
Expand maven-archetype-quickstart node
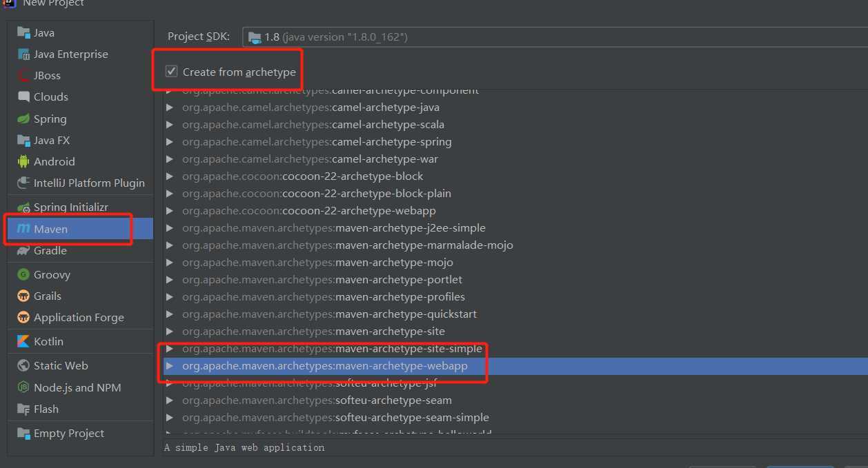point(170,314)
